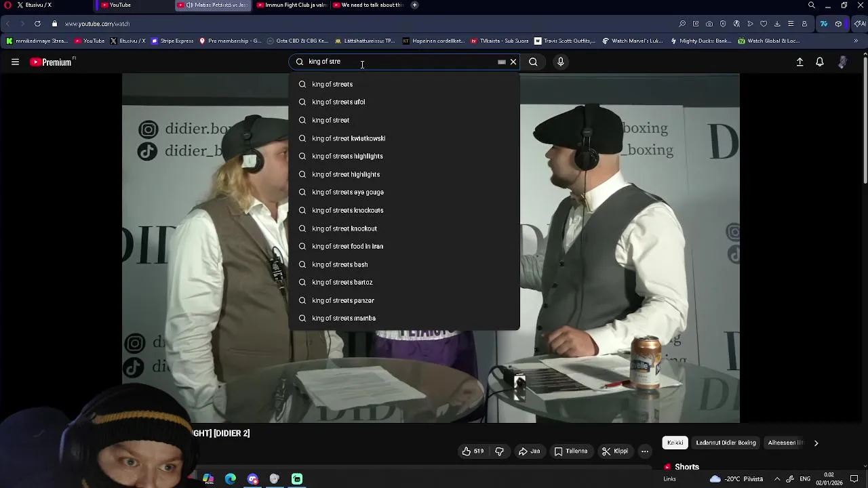The height and width of the screenshot is (488, 868).
Task: Show hidden system tray icons chevron
Action: [x=777, y=479]
